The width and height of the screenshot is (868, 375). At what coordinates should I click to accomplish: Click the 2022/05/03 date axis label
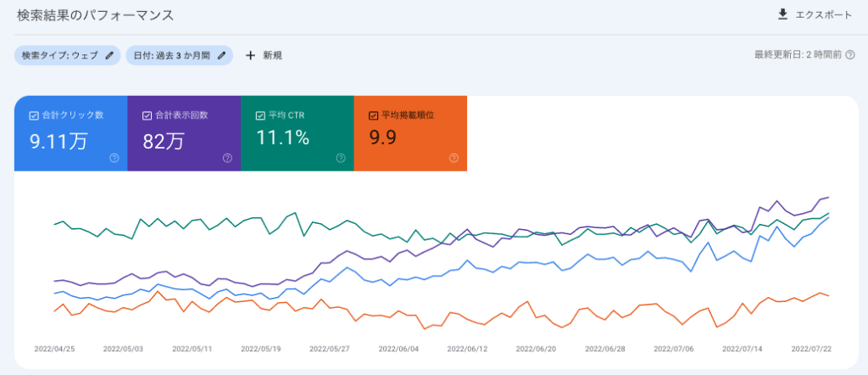pos(123,349)
